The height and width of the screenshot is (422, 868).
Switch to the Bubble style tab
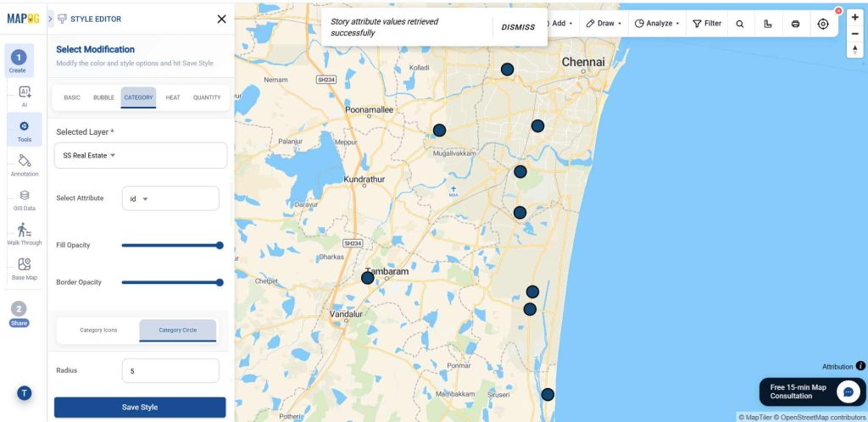(x=103, y=97)
